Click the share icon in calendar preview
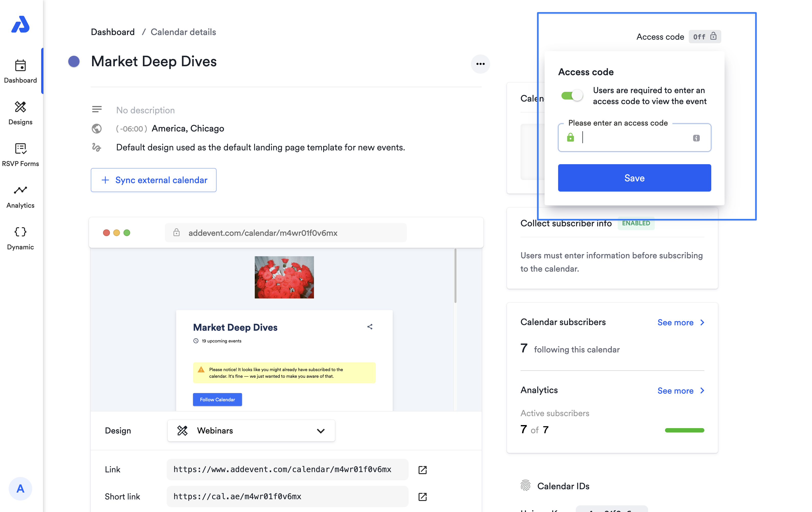This screenshot has width=812, height=512. coord(370,327)
